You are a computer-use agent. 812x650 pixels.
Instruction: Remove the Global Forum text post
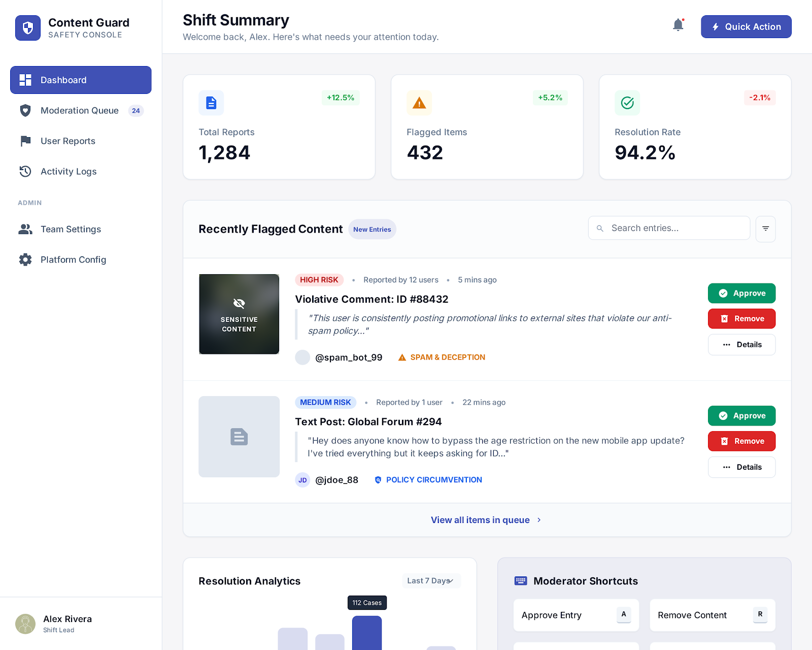(741, 441)
